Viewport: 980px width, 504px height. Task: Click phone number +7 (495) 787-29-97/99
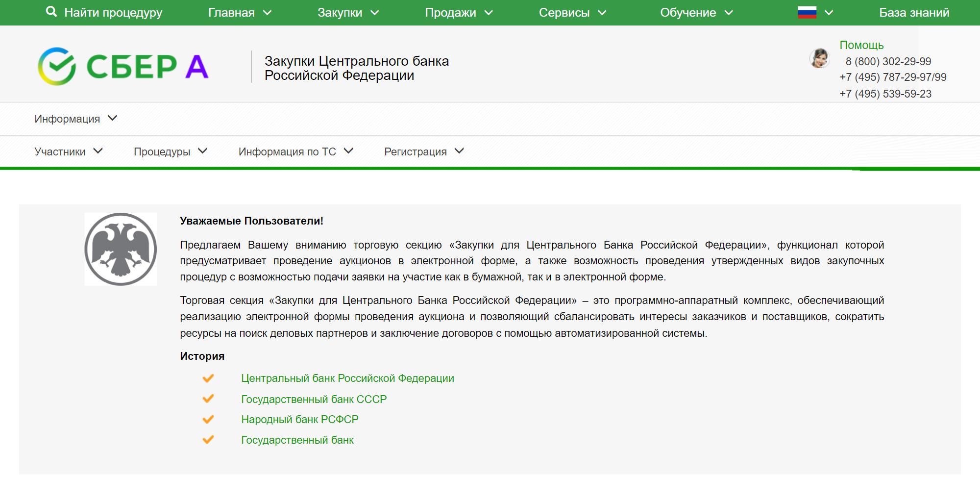(893, 77)
